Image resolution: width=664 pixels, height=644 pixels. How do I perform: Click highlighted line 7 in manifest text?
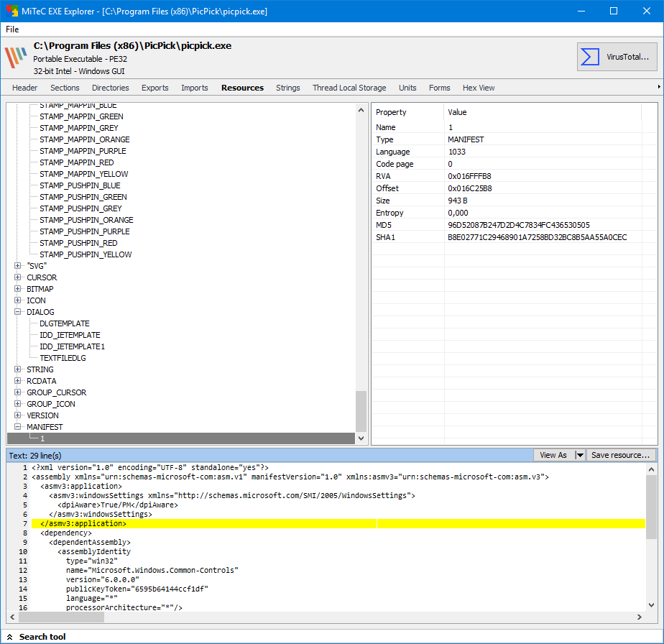pyautogui.click(x=338, y=524)
